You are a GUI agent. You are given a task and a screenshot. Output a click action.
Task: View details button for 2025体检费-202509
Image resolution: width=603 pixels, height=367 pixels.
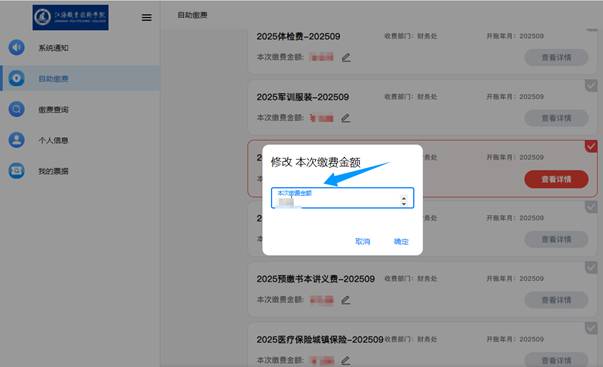tap(556, 58)
